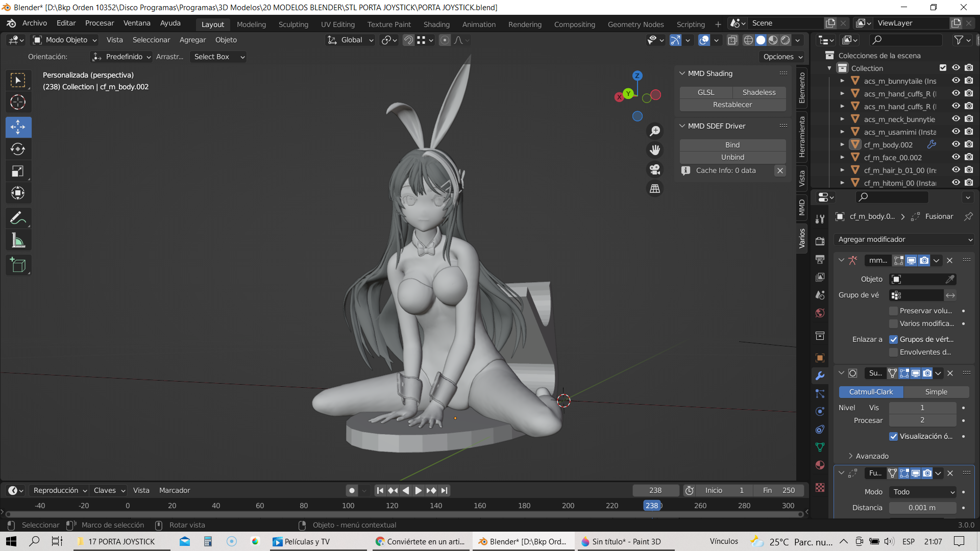
Task: Enable the Envolventes checkbox
Action: [893, 352]
